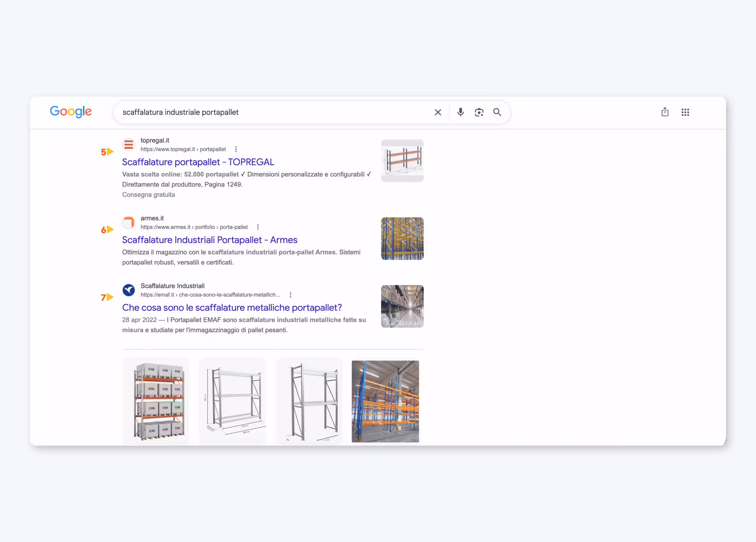This screenshot has width=756, height=542.
Task: Click the 'https://emaf.it › che-cosa-sono-le-scaffalature-metallich...' URL
Action: point(210,295)
